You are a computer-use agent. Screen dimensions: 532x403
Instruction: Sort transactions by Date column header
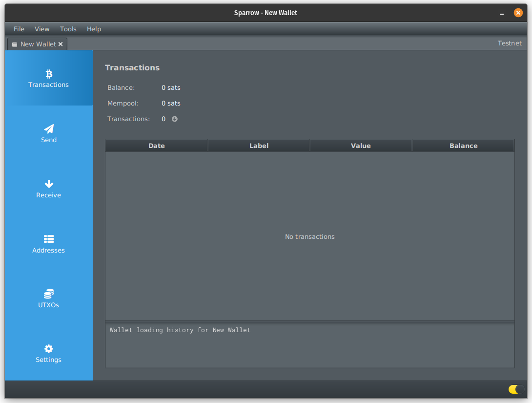coord(157,146)
